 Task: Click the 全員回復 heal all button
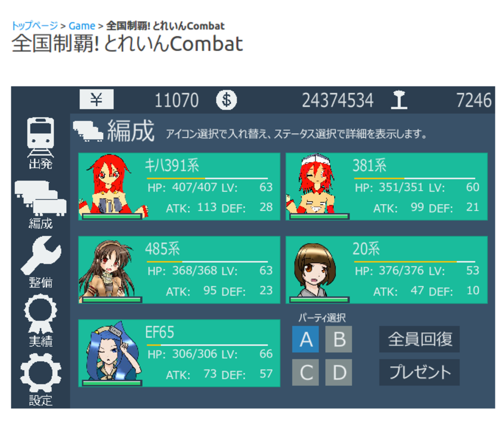(419, 339)
